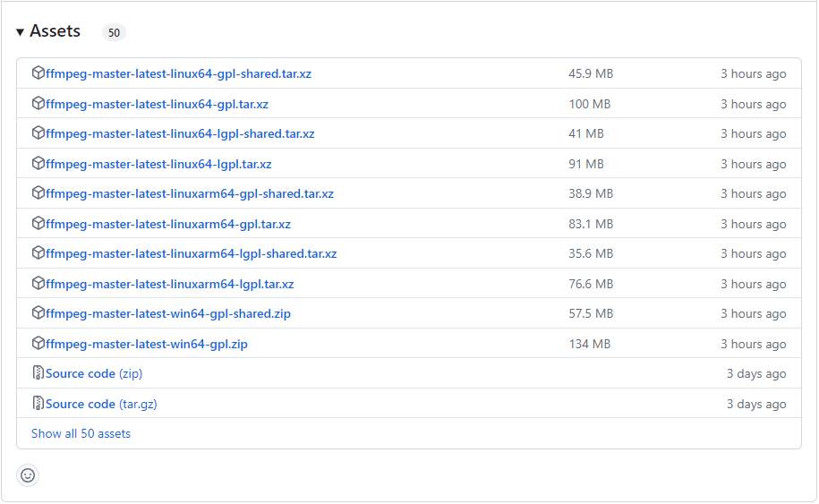Click package icon beside linux64-gpl.tar.xz
Image resolution: width=819 pixels, height=504 pixels.
pos(38,104)
